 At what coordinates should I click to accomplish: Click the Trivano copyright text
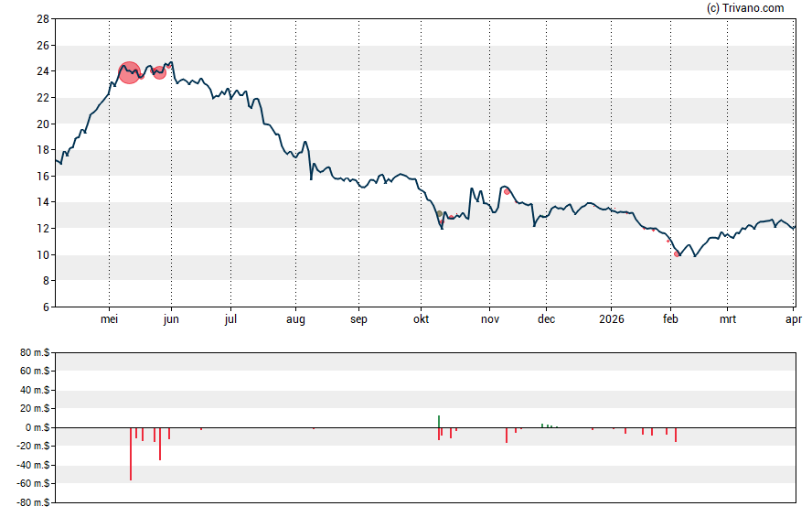(x=745, y=8)
